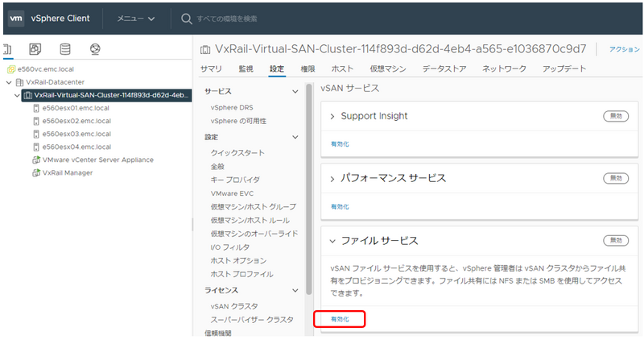Screen dimensions: 644x340
Task: Switch to the ホスト tab
Action: coord(342,68)
